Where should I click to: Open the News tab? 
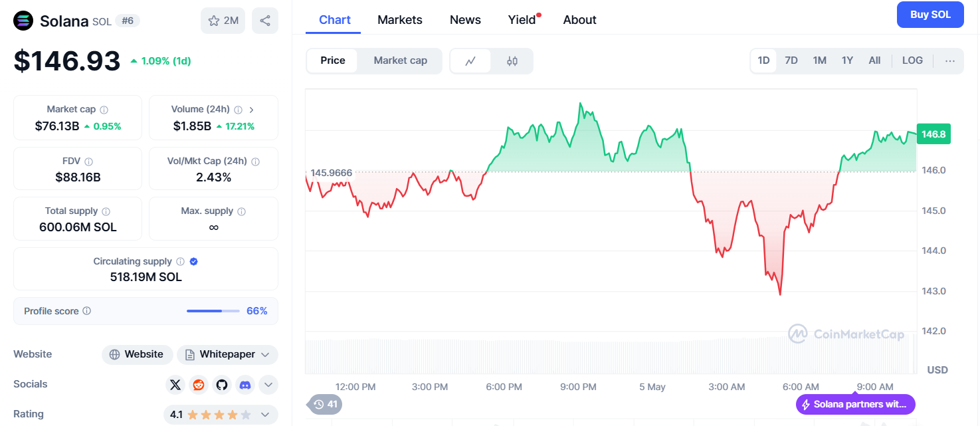pos(465,20)
